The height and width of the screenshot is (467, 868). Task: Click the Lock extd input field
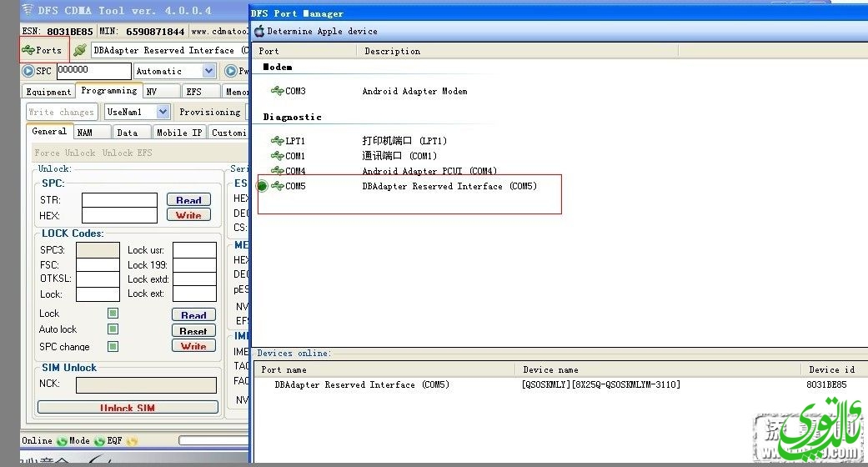click(x=194, y=279)
